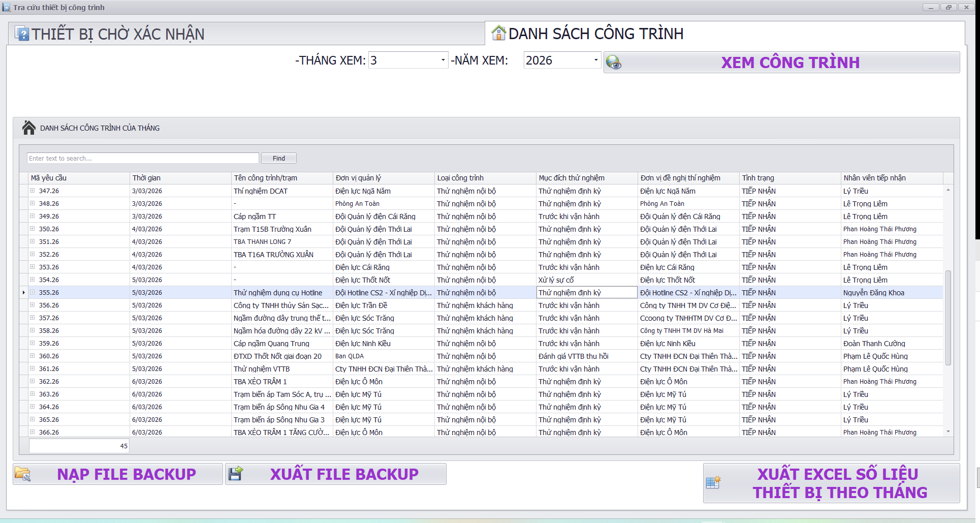Click the folder icon on NẠP FILE BACKUP

(23, 474)
